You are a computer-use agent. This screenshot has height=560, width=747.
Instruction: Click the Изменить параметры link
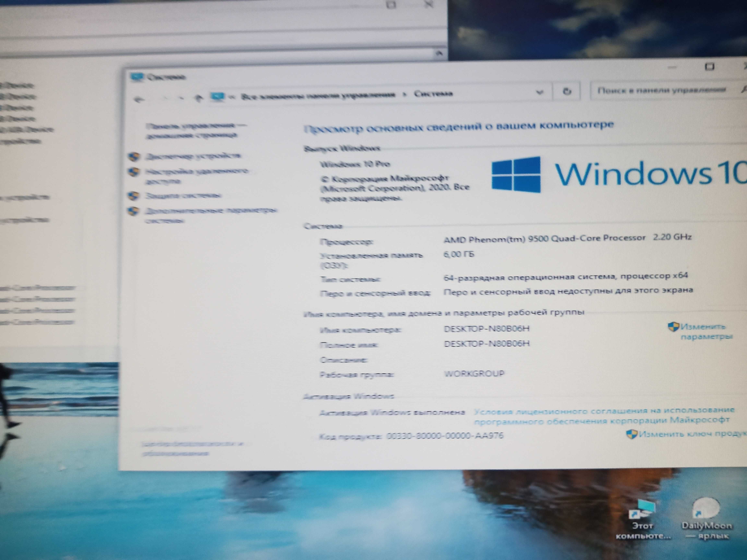(706, 332)
